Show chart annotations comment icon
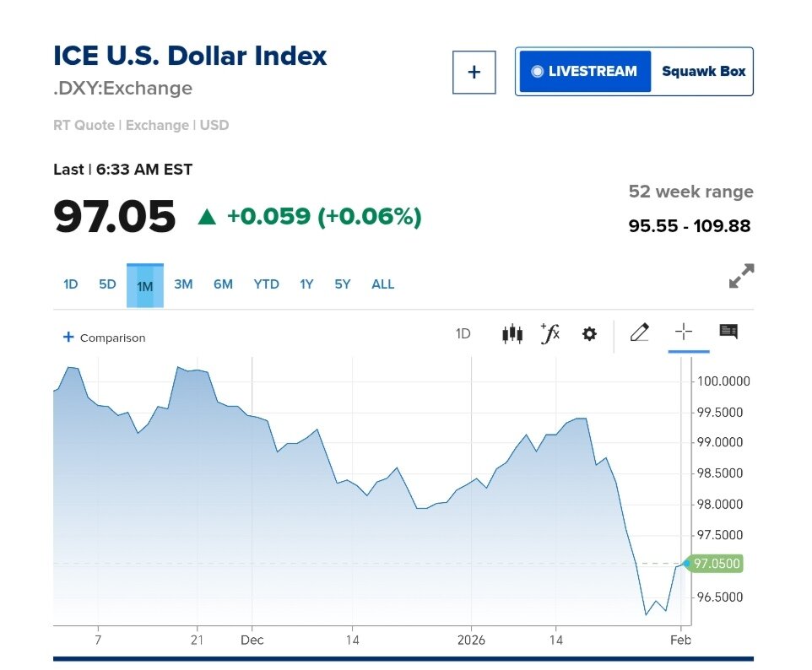812x670 pixels. [728, 332]
